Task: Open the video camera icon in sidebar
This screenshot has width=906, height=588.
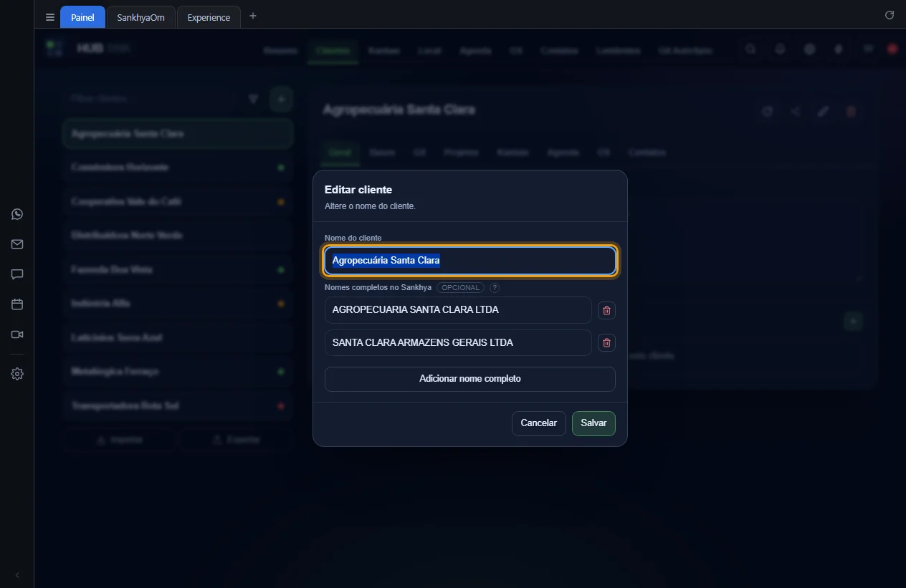Action: 17,334
